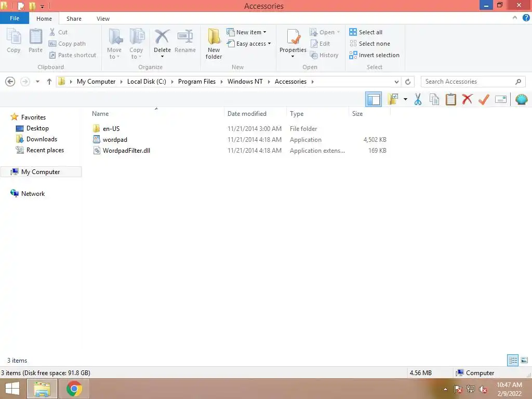Image resolution: width=532 pixels, height=399 pixels.
Task: Click Copy path in Clipboard group
Action: pos(67,44)
